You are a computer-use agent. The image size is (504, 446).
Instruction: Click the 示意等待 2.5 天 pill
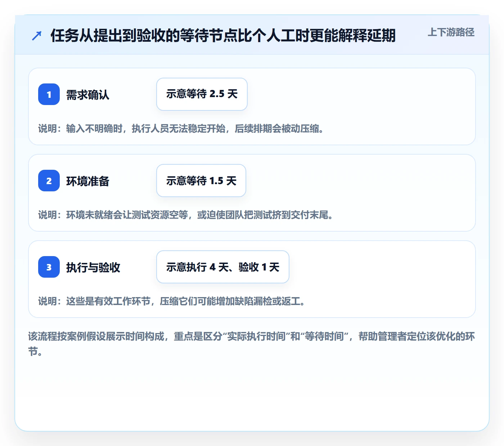(x=202, y=94)
